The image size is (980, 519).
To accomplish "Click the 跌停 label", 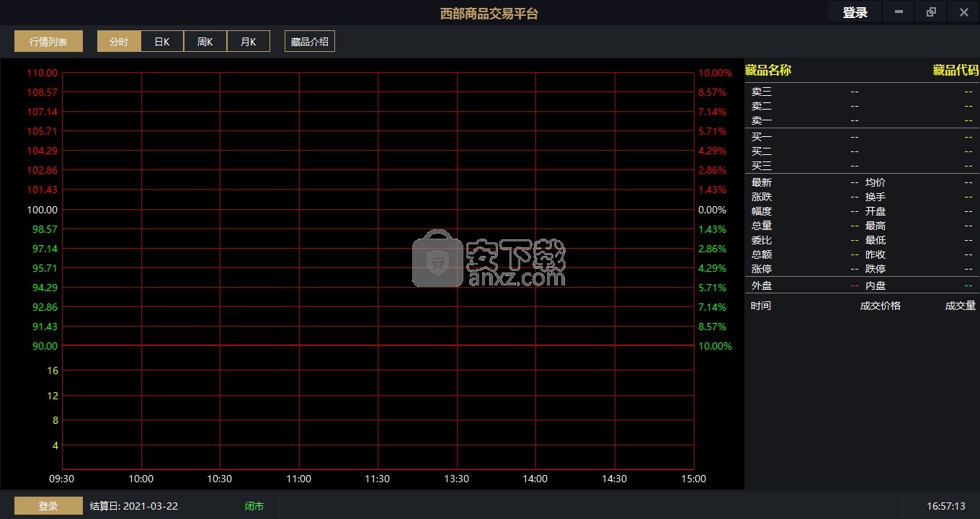I will point(876,269).
